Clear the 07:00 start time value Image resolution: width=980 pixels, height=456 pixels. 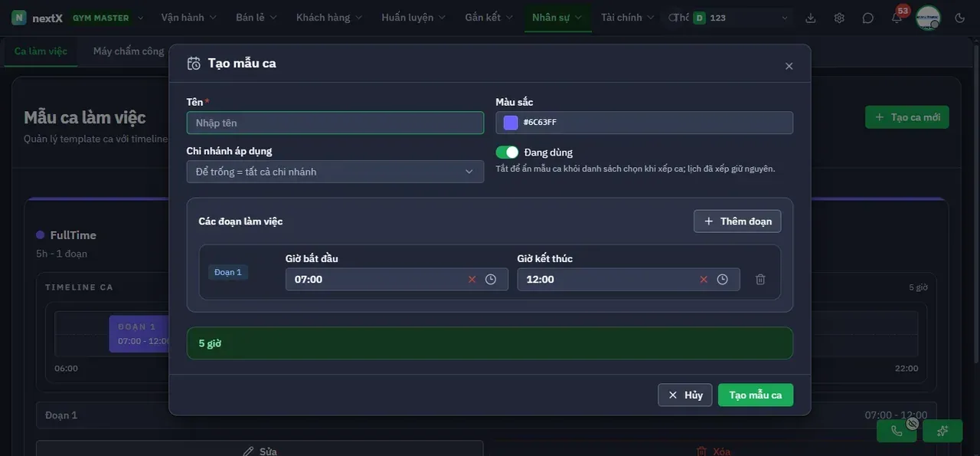click(x=472, y=280)
